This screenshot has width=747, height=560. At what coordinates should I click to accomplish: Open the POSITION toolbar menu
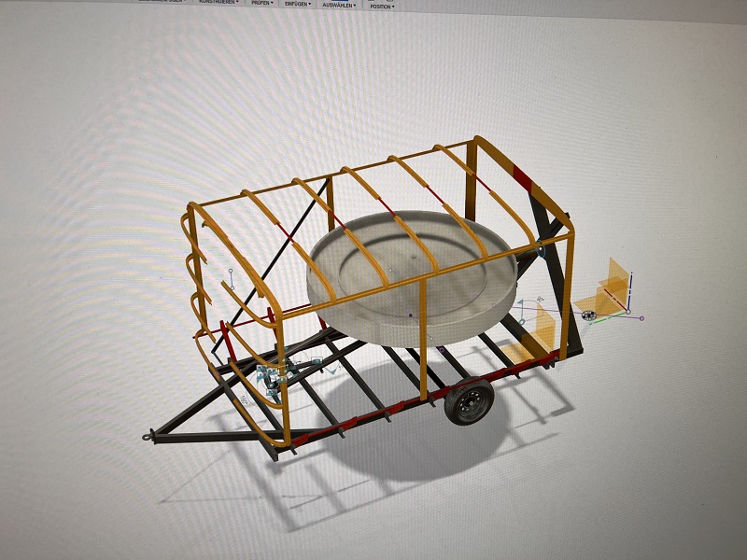tap(382, 6)
